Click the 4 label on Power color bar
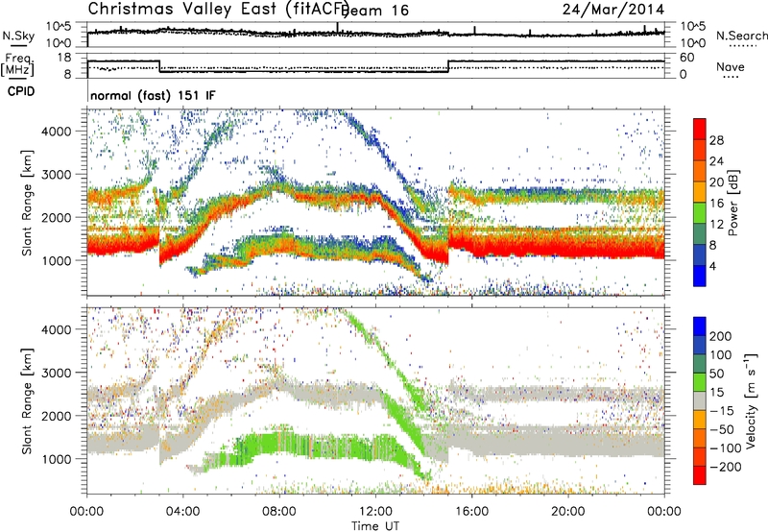 [713, 266]
